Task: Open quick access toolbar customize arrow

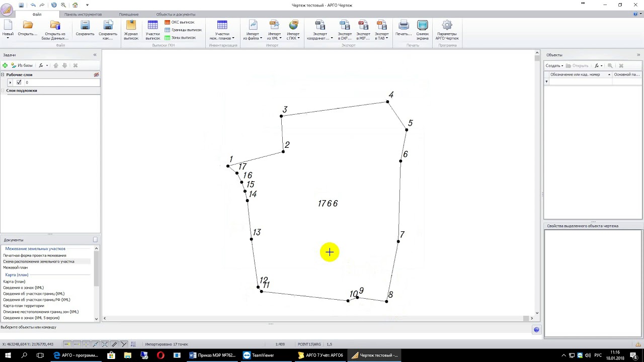Action: tap(87, 5)
